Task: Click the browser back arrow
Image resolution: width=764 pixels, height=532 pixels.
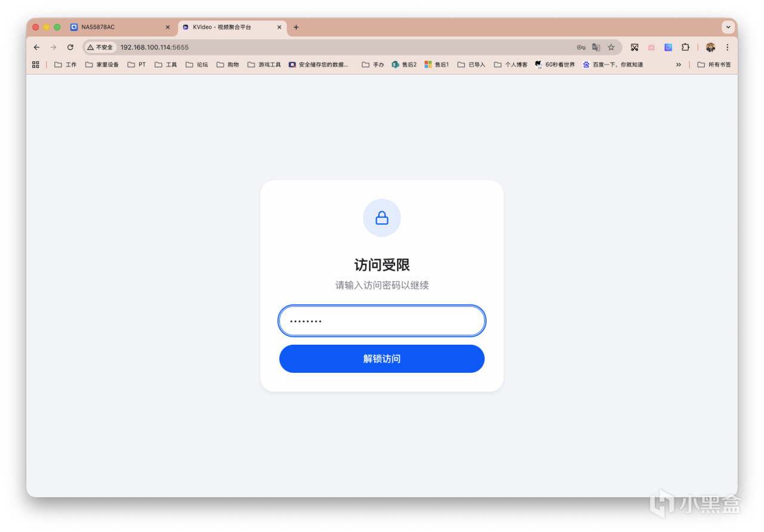Action: 36,47
